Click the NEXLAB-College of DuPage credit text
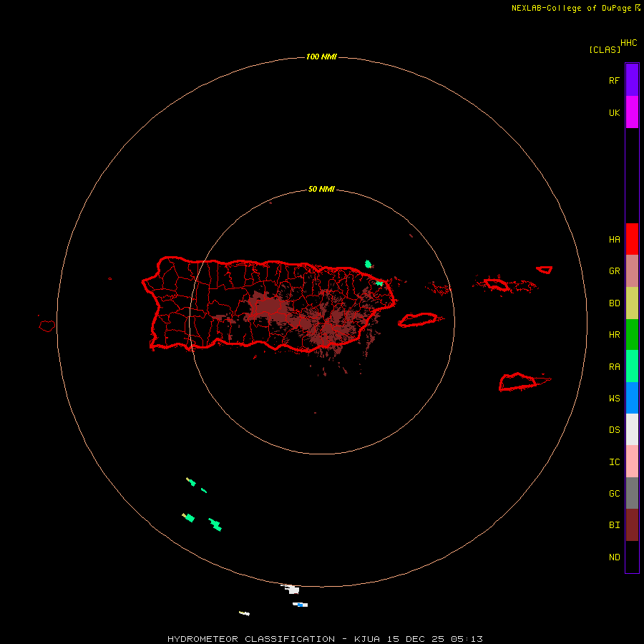 571,8
